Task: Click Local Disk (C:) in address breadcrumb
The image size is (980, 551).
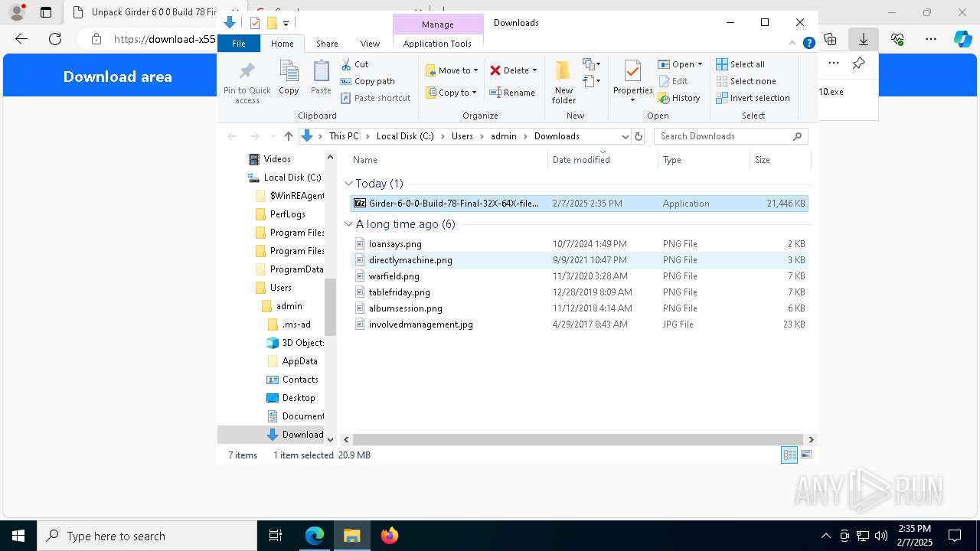Action: (x=405, y=136)
